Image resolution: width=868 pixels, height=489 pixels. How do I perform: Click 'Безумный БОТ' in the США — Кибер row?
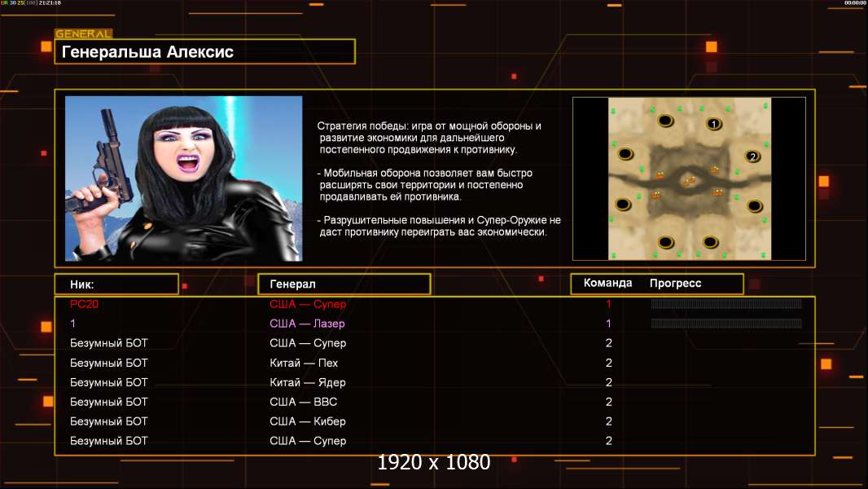pos(109,421)
